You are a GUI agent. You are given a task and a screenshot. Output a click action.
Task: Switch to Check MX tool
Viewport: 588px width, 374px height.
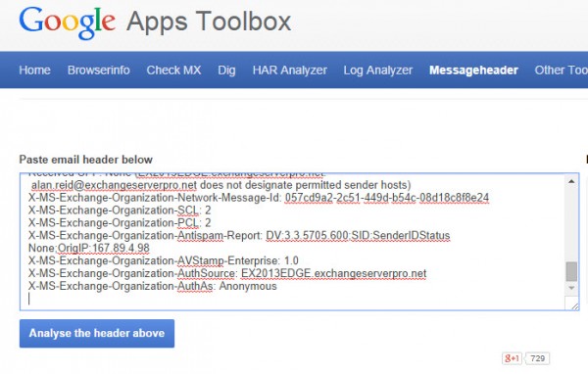click(173, 70)
